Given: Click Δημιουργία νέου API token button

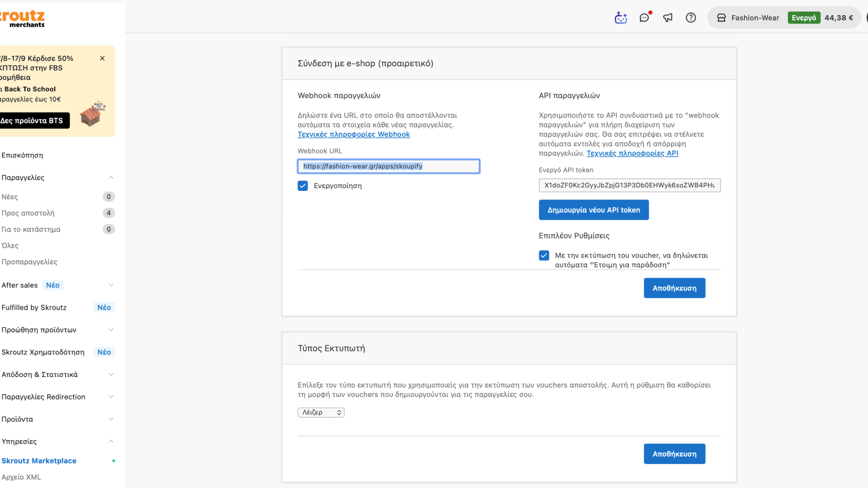Looking at the screenshot, I should [593, 210].
